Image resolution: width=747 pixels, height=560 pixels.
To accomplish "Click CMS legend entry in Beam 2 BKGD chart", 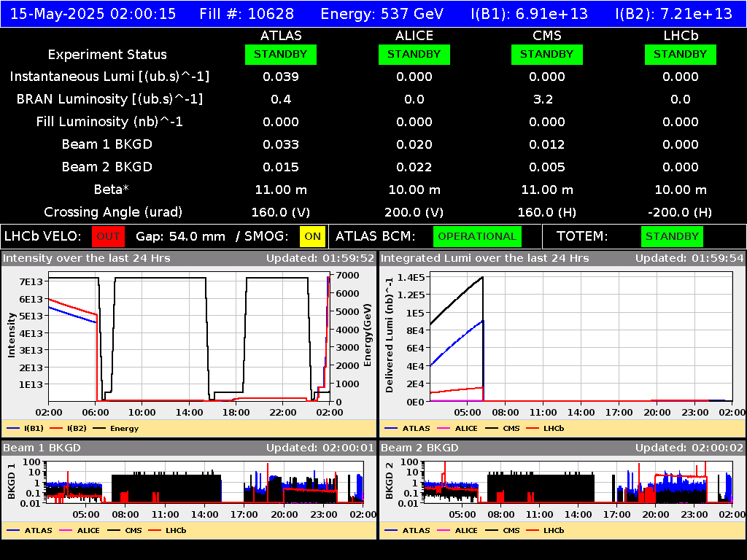I will (x=503, y=530).
